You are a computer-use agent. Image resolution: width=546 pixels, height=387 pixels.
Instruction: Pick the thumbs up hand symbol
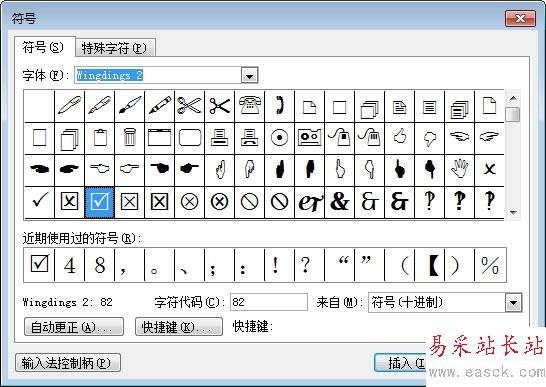pos(399,138)
